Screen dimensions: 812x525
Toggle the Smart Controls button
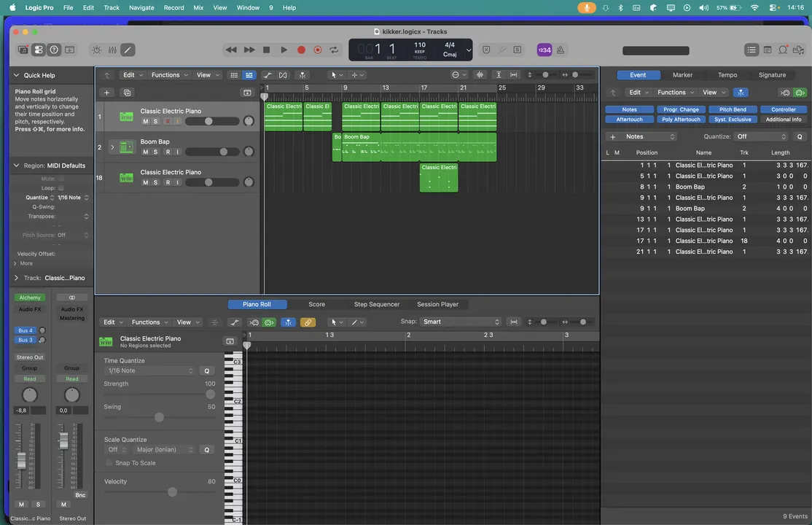tap(97, 50)
